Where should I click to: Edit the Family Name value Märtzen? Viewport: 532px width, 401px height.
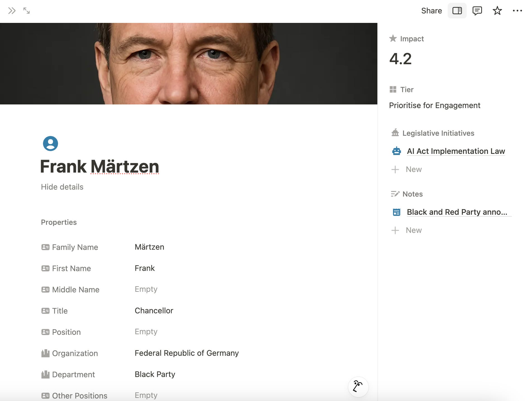[149, 247]
